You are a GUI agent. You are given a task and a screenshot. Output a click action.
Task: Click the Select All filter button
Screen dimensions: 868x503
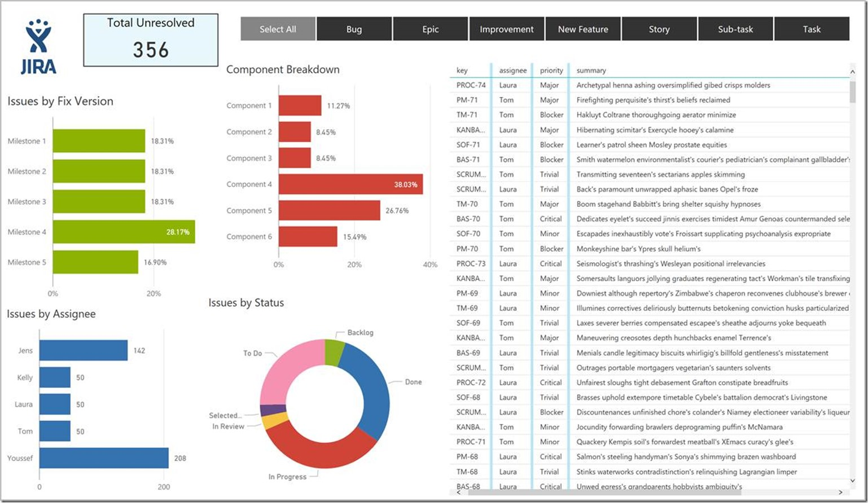click(x=278, y=29)
